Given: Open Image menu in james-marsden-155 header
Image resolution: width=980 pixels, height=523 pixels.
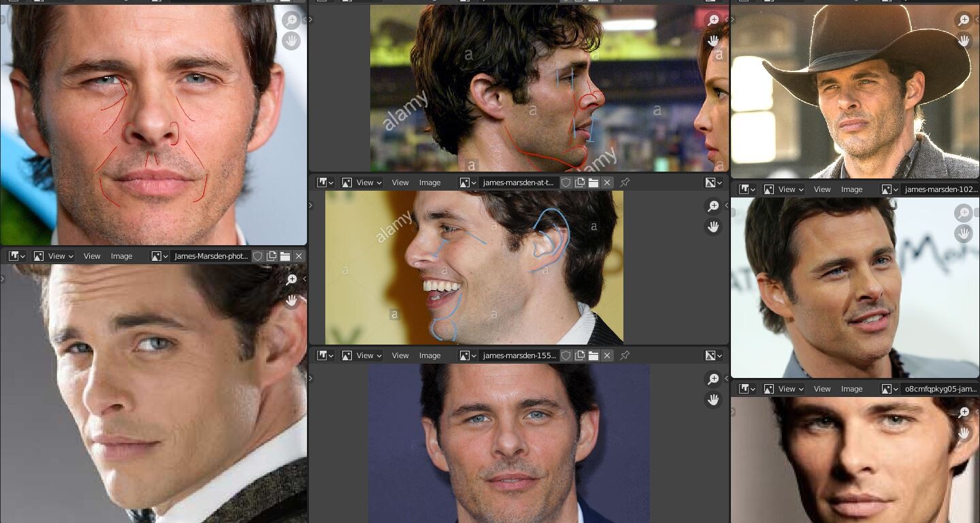Looking at the screenshot, I should click(430, 355).
